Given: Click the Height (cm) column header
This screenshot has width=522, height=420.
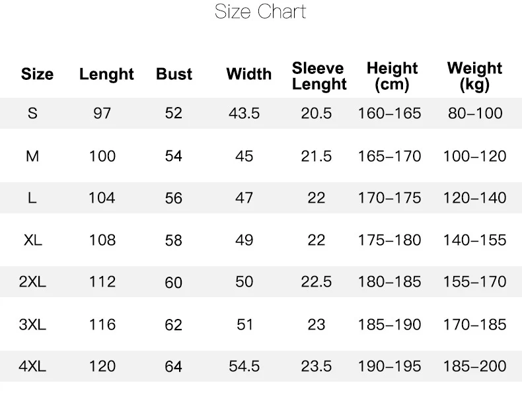Looking at the screenshot, I should [392, 76].
